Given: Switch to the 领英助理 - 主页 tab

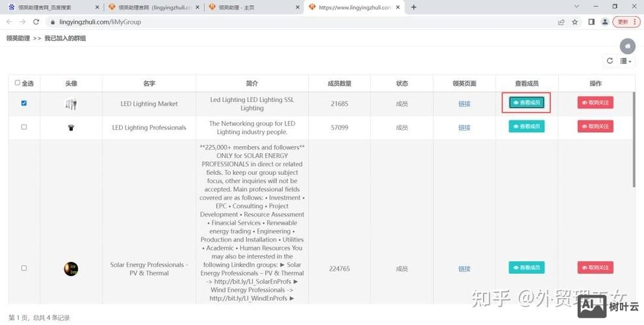Looking at the screenshot, I should [x=254, y=7].
